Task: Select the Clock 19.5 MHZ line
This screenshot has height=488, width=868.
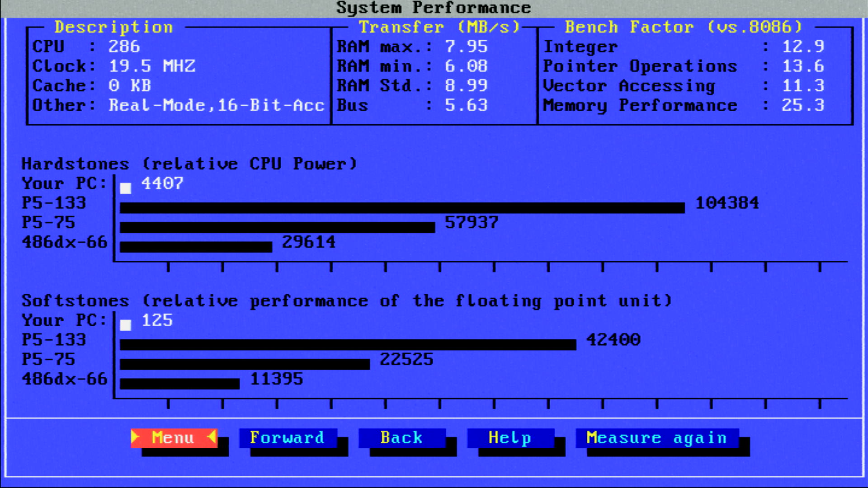Action: [114, 66]
